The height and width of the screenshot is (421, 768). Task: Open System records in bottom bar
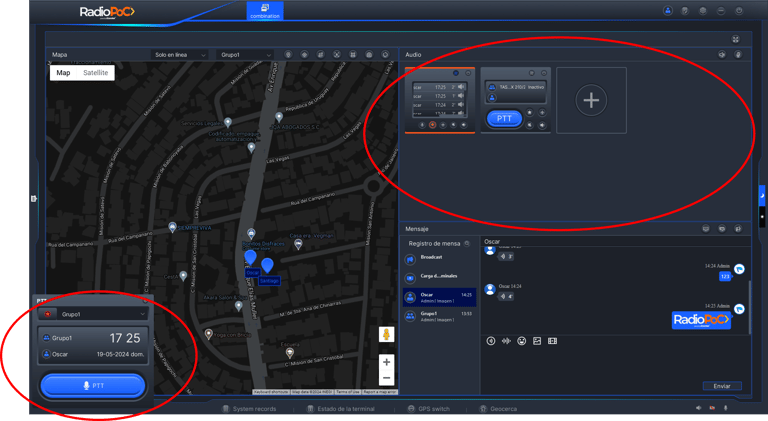click(249, 409)
